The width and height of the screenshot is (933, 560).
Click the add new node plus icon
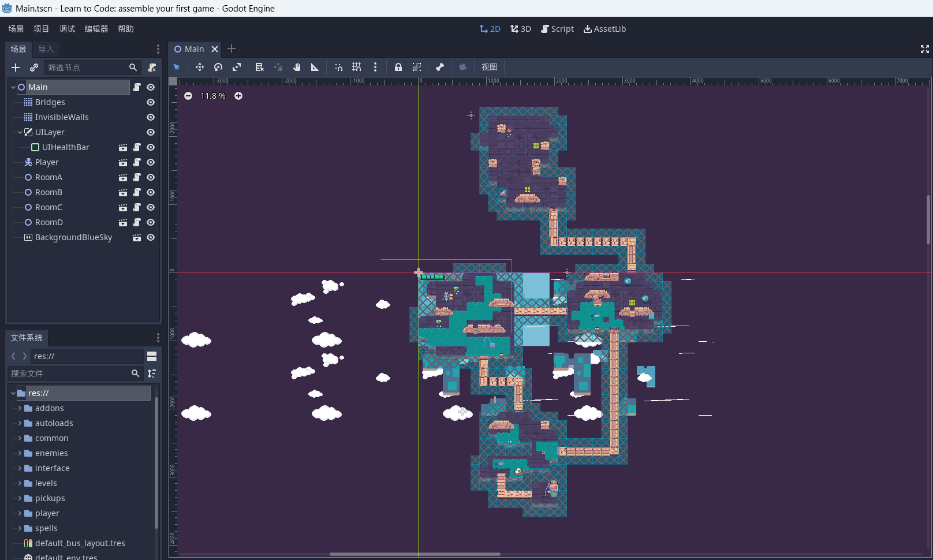click(16, 68)
